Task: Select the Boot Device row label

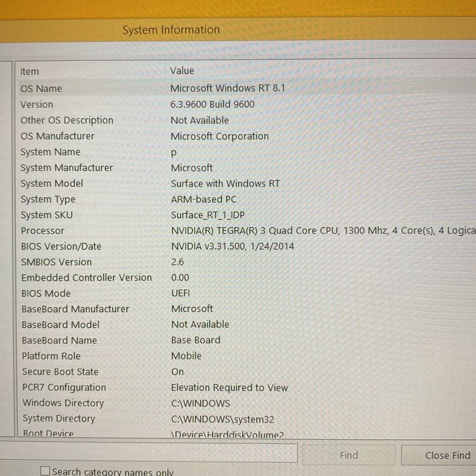Action: point(48,433)
